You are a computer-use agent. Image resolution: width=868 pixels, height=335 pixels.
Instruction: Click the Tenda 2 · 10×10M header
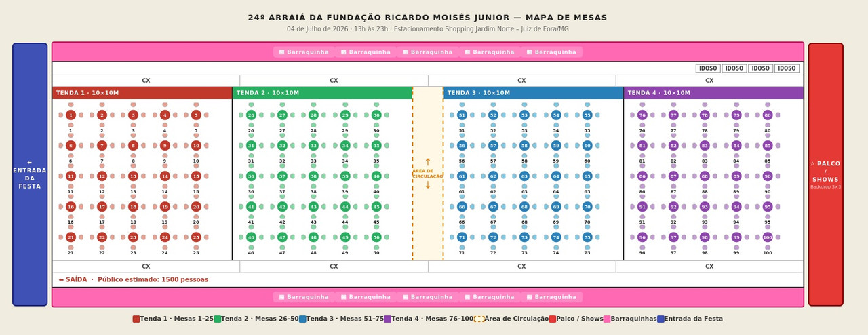[322, 93]
